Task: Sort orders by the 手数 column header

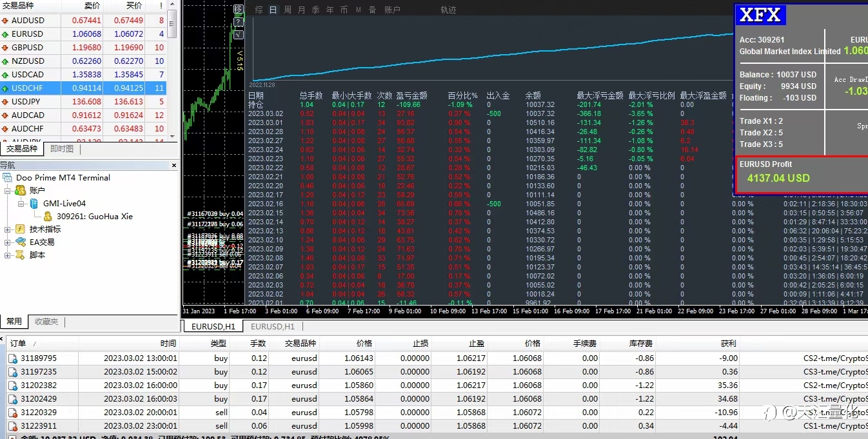Action: point(251,344)
